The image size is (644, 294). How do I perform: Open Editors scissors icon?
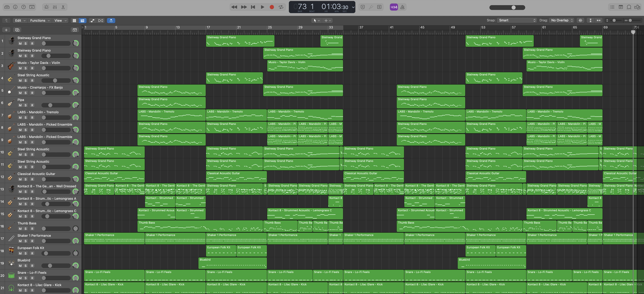coord(63,7)
